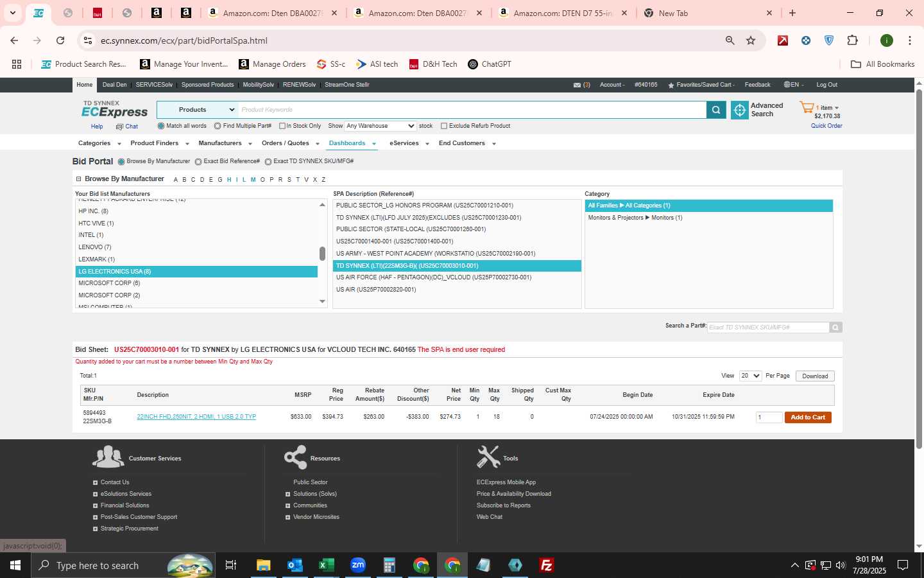Open Calculator from taskbar

click(x=389, y=565)
